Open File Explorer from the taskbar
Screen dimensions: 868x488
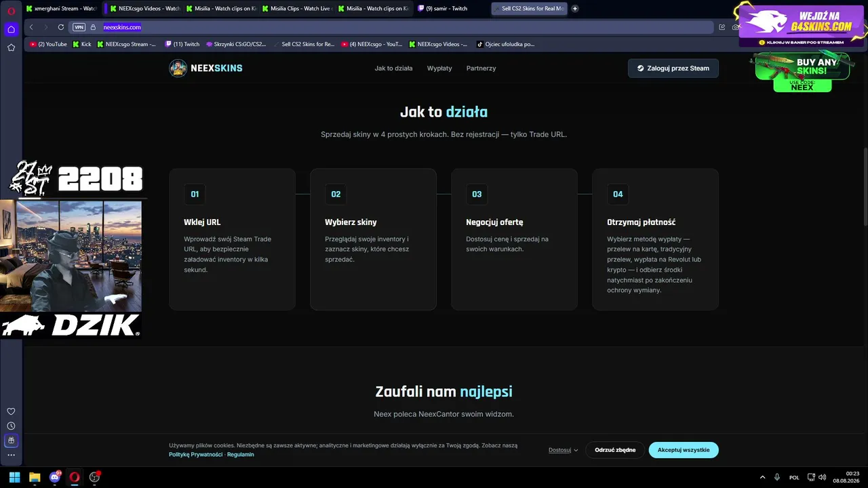click(35, 477)
